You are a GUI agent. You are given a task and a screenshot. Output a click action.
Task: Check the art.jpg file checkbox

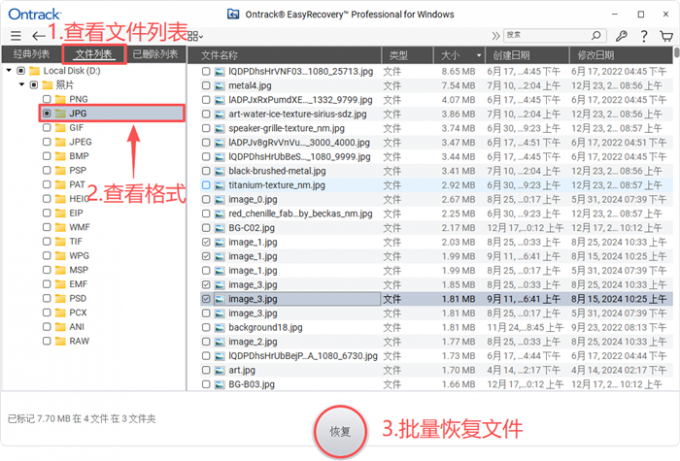point(206,370)
